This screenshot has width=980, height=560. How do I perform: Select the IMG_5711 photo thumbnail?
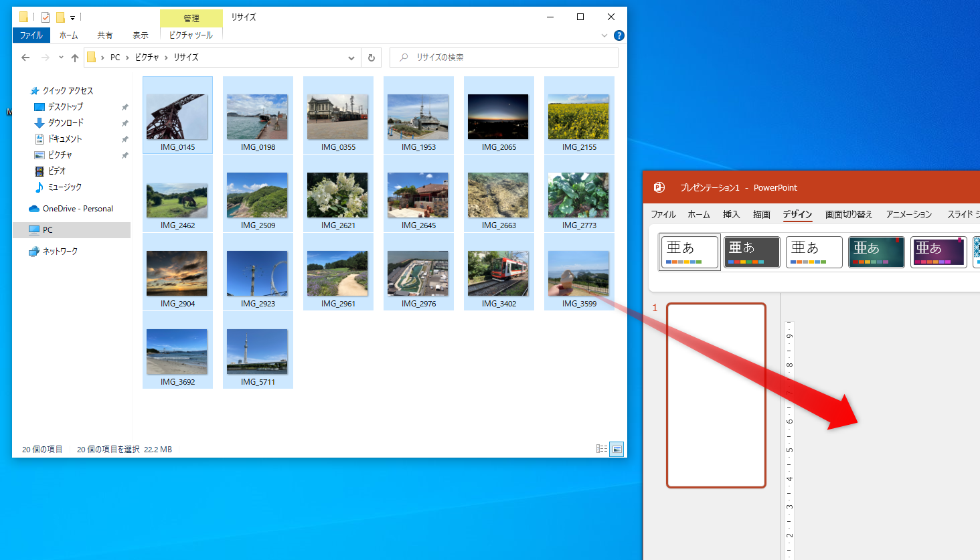(x=257, y=350)
